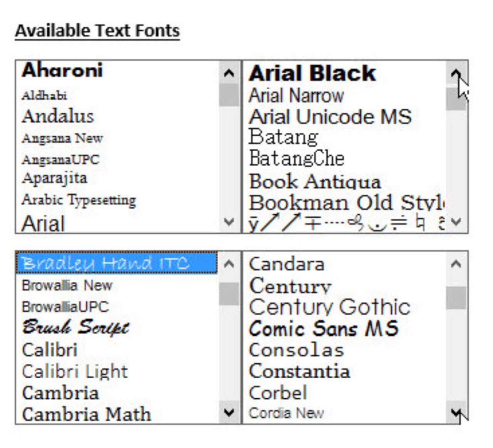Pick the Arial Black font
This screenshot has height=448, width=493.
pos(312,73)
